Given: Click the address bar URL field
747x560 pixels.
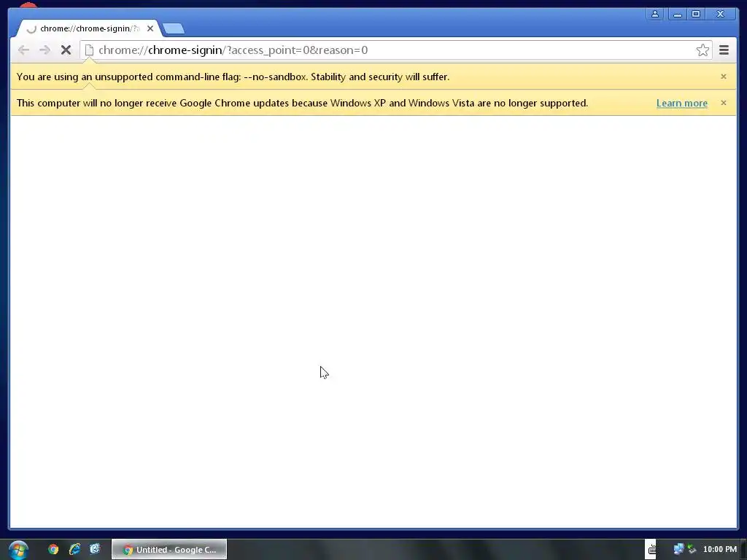Looking at the screenshot, I should tap(395, 50).
